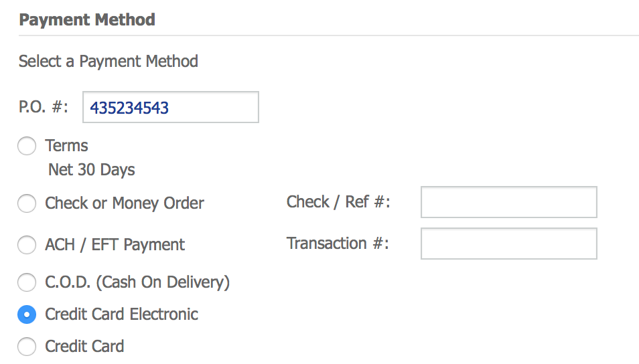Click the selected Credit Card Electronic radio button
The width and height of the screenshot is (639, 364).
pos(27,314)
